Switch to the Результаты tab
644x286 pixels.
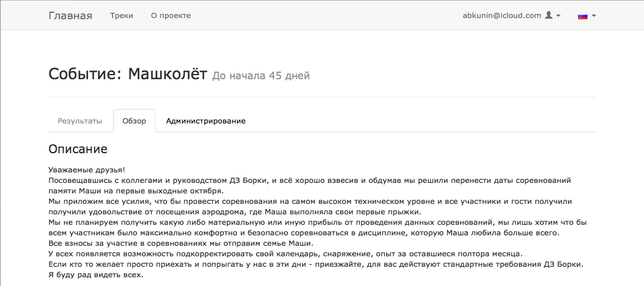point(80,121)
